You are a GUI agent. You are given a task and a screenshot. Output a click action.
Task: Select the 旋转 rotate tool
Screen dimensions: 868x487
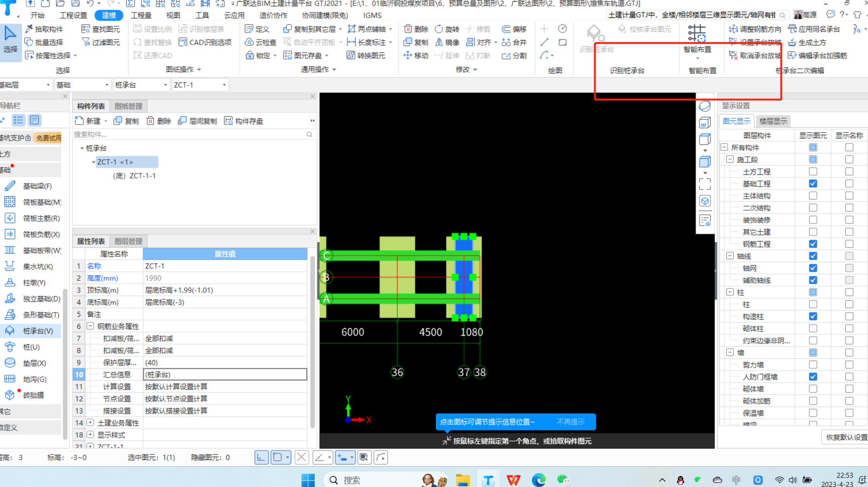coord(447,29)
